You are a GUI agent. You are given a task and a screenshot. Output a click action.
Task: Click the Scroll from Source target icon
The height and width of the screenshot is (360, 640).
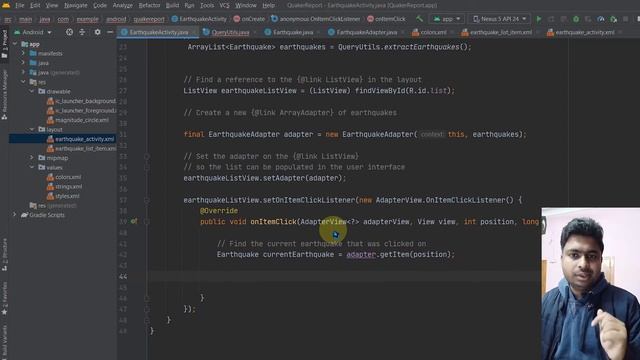[69, 32]
